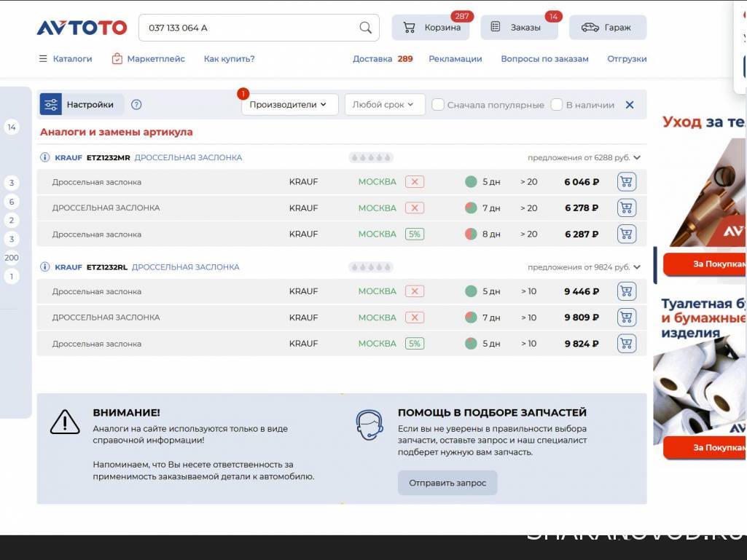Open the 'Любой срок' dropdown
Viewport: 747px width, 560px height.
pos(384,105)
